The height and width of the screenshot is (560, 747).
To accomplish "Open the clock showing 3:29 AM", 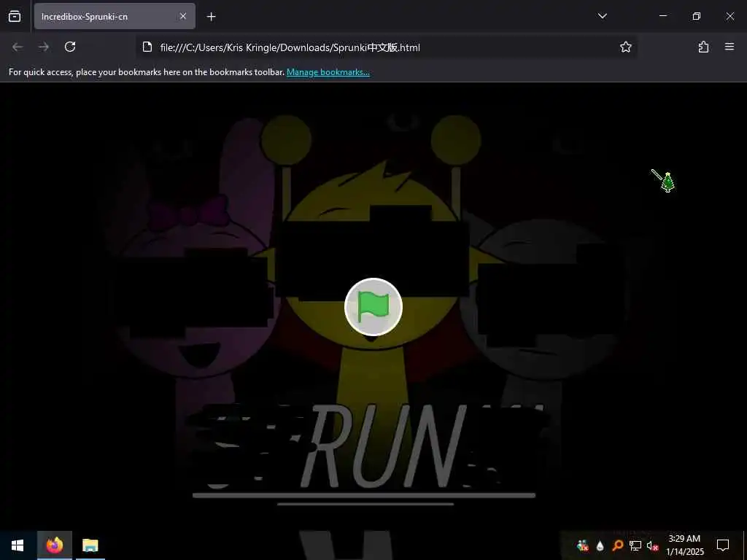I will (684, 545).
